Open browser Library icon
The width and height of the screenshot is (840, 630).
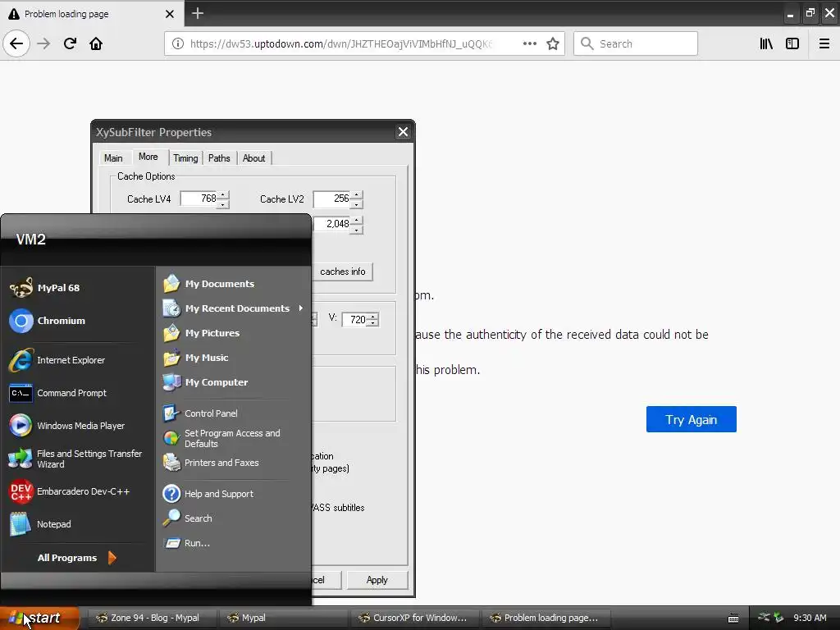tap(766, 43)
